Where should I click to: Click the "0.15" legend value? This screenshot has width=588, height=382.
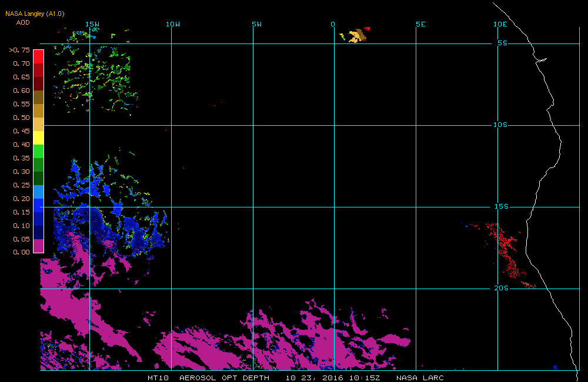coord(21,212)
